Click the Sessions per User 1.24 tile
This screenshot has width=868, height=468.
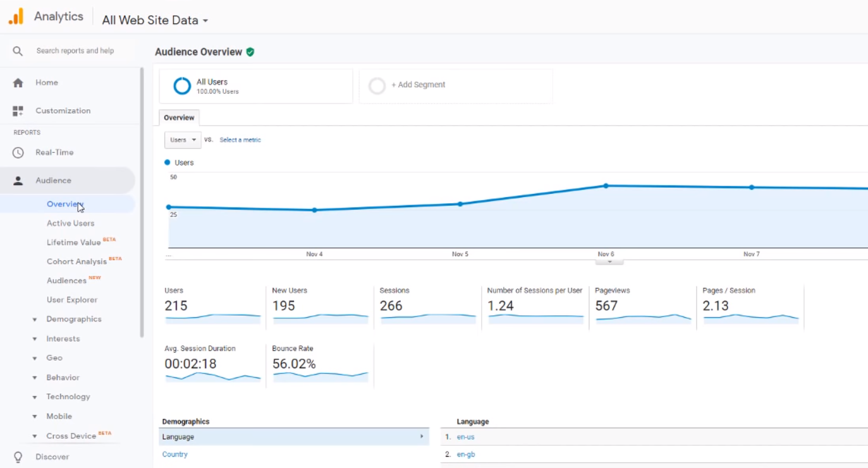coord(535,307)
